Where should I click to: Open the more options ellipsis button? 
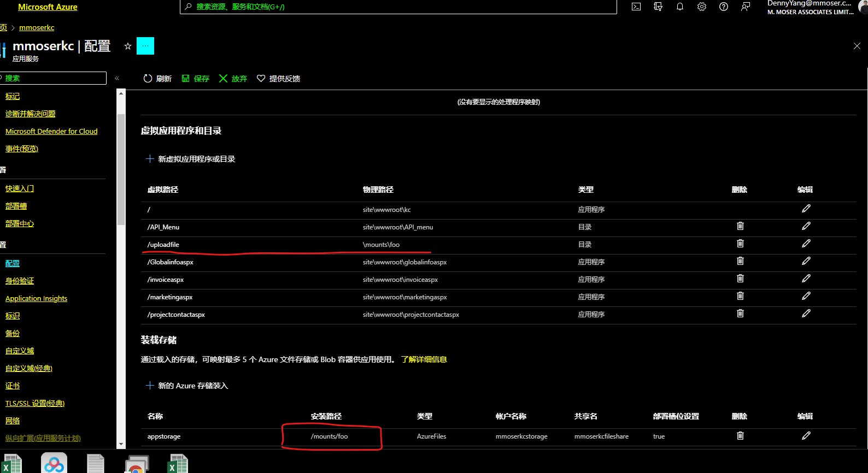(x=145, y=46)
